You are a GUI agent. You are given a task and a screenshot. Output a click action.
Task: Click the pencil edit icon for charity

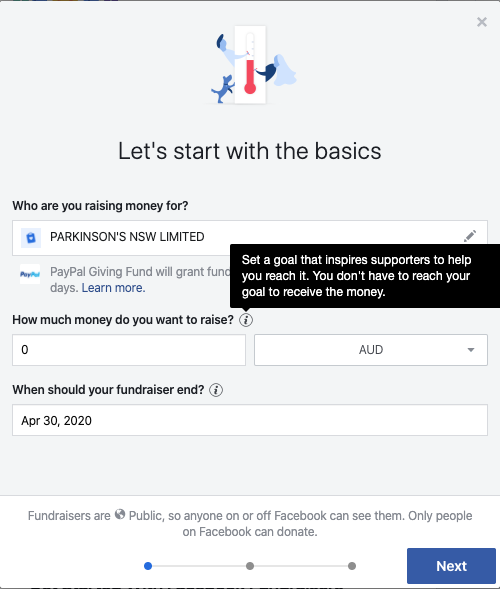tap(470, 236)
